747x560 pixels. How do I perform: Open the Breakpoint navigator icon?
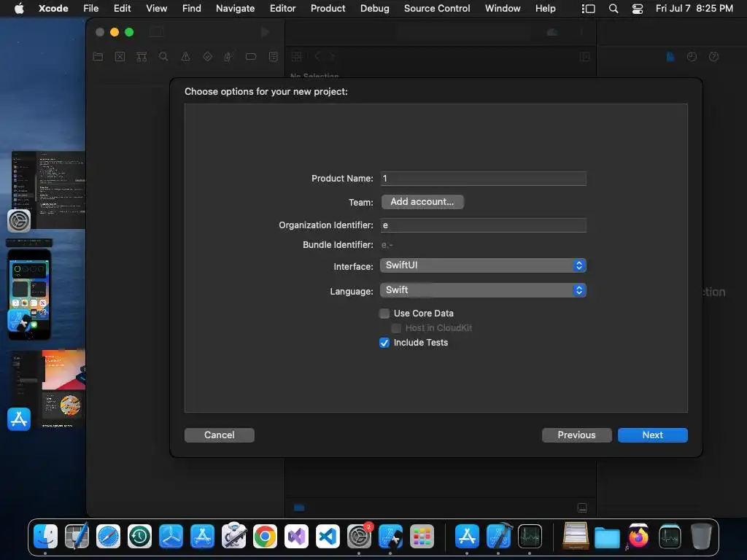(x=251, y=57)
